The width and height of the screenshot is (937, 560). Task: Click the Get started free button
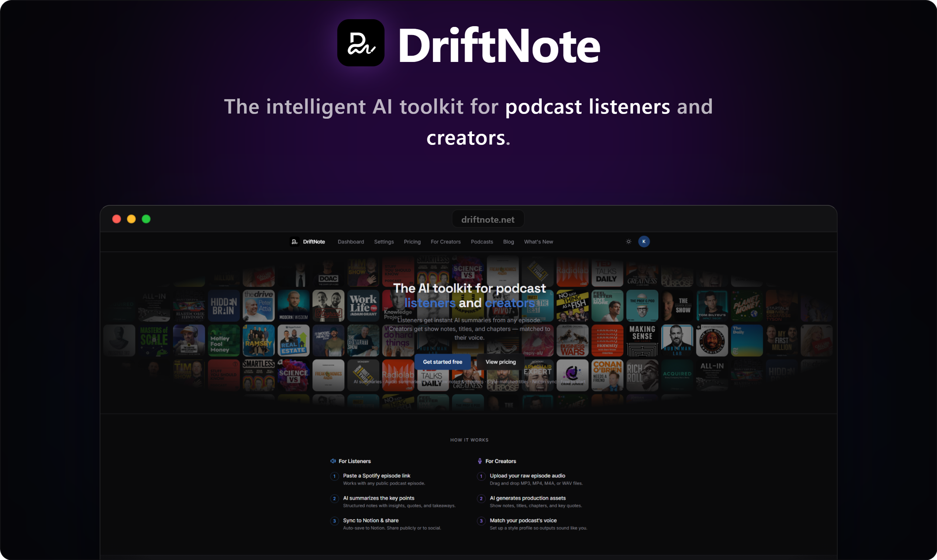point(442,362)
